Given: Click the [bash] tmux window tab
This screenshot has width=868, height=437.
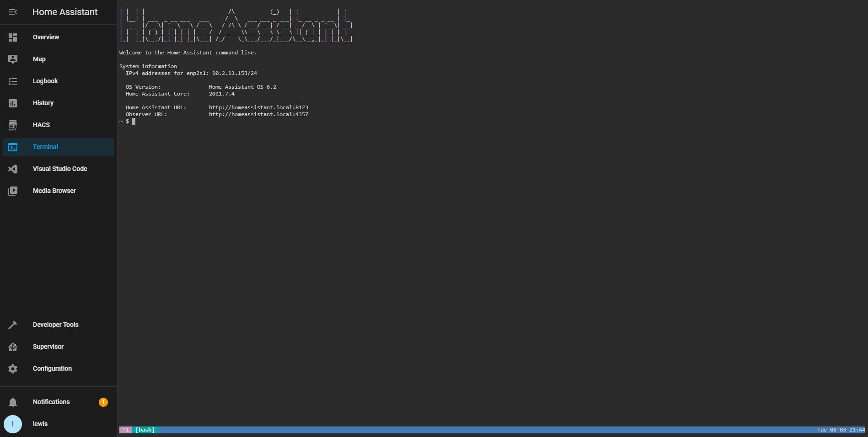Looking at the screenshot, I should (x=145, y=430).
